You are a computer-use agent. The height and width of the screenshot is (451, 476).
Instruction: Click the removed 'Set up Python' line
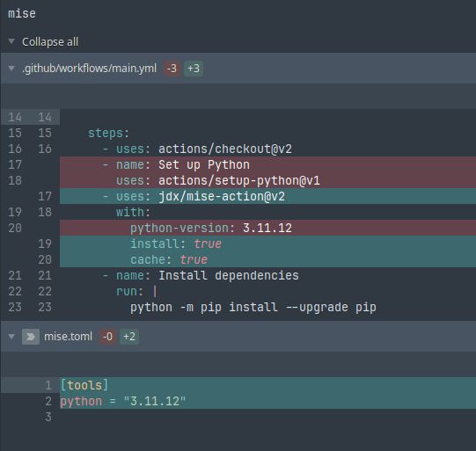[x=267, y=164]
